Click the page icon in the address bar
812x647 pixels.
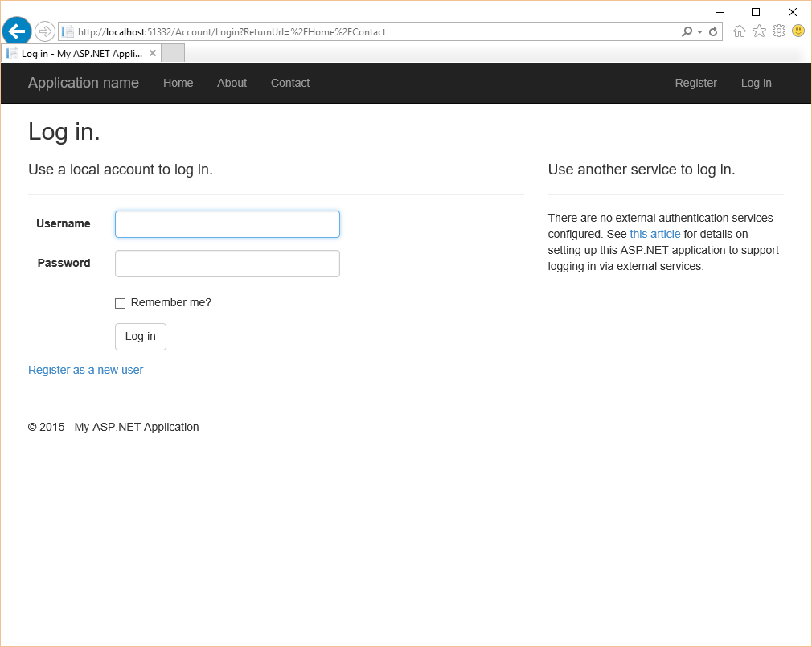point(67,31)
